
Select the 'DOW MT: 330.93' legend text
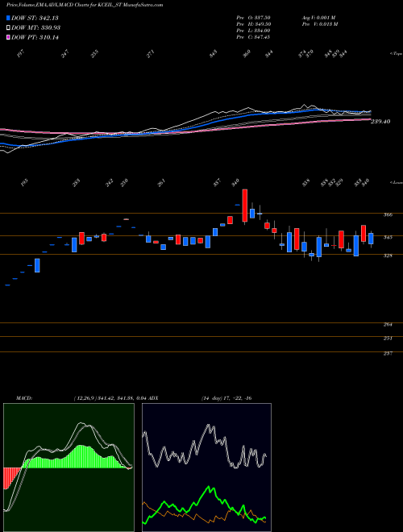(x=35, y=27)
